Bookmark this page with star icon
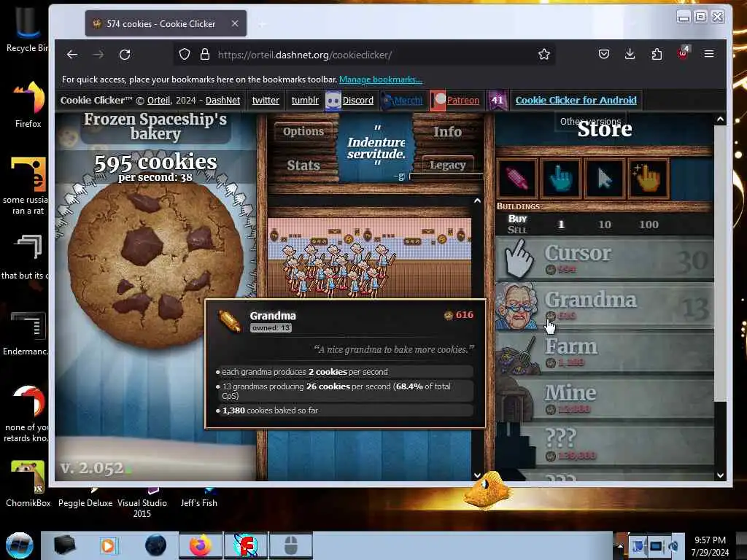This screenshot has height=560, width=747. tap(543, 54)
